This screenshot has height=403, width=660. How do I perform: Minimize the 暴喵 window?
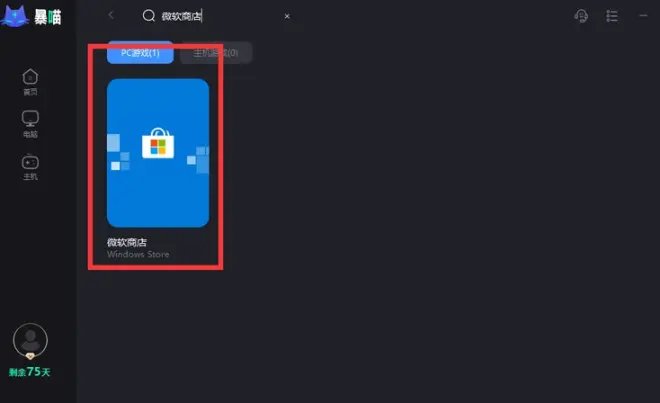(x=643, y=16)
